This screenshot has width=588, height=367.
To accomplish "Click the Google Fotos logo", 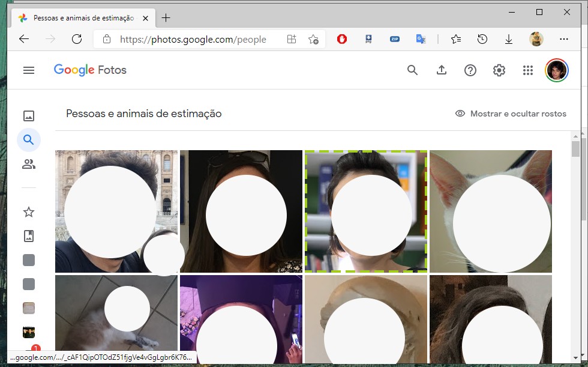I will click(x=90, y=70).
